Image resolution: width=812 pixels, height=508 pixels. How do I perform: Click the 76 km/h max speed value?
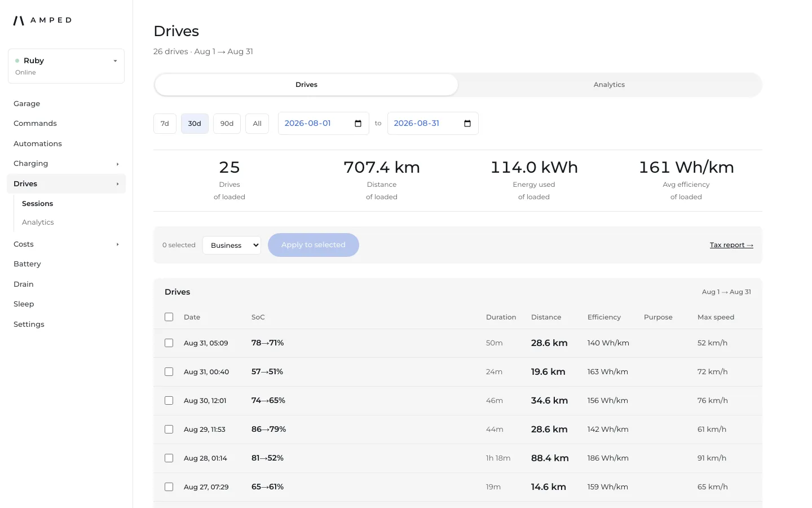[713, 401]
